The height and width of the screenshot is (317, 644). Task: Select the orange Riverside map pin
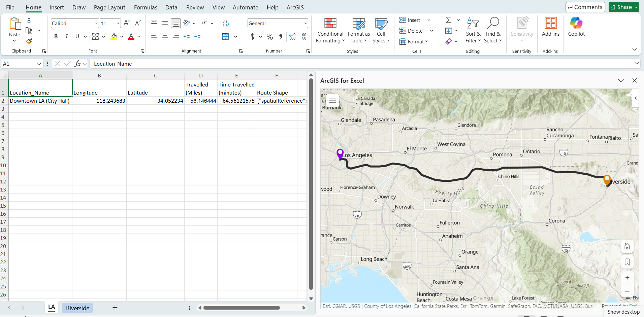[x=607, y=180]
